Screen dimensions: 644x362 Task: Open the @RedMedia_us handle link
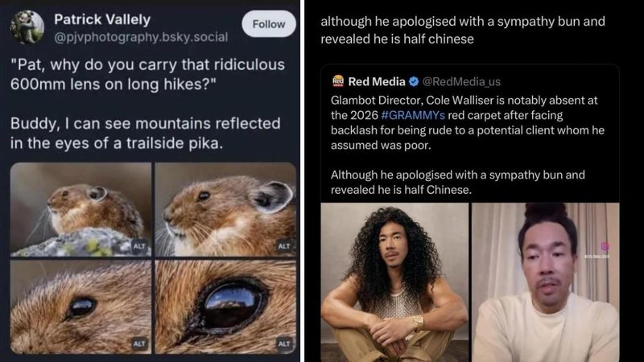461,81
